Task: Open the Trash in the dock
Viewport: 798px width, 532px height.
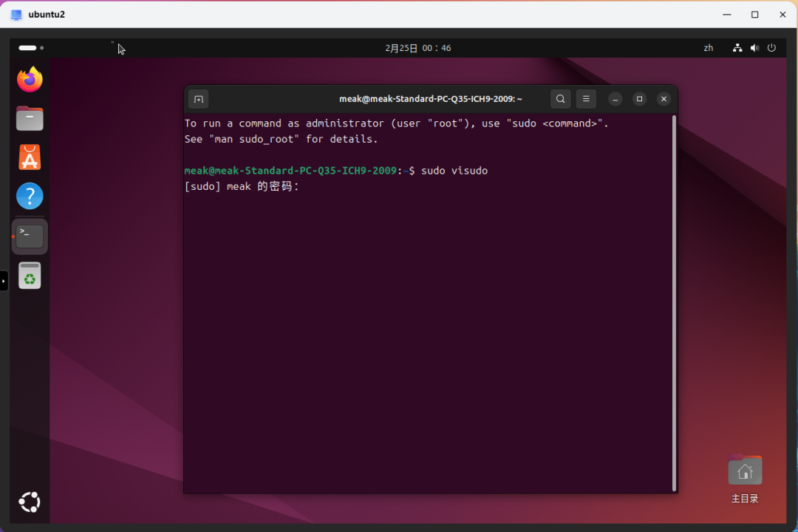Action: pyautogui.click(x=30, y=276)
